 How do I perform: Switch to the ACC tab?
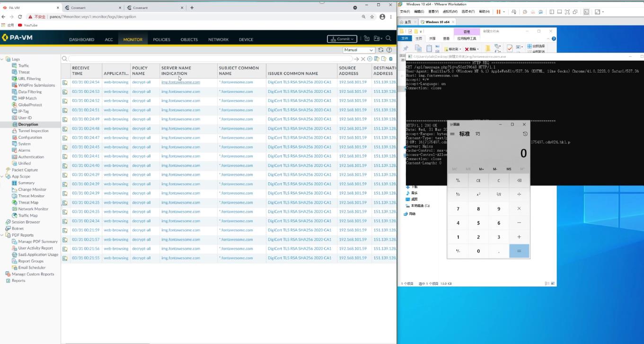point(109,39)
